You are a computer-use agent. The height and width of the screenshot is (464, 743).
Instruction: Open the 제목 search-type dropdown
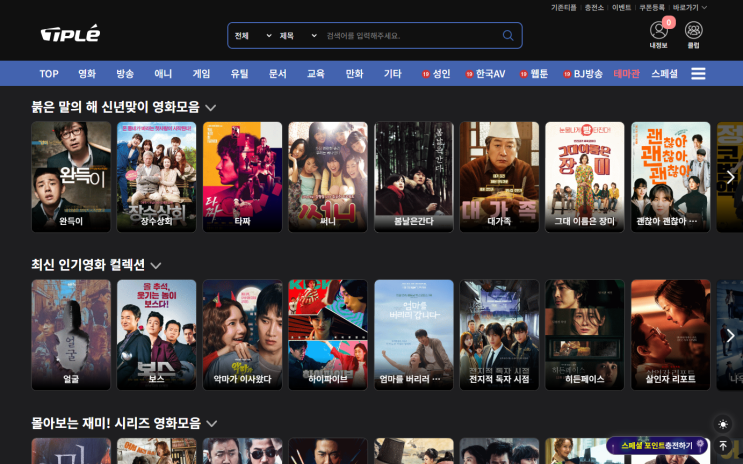(298, 36)
